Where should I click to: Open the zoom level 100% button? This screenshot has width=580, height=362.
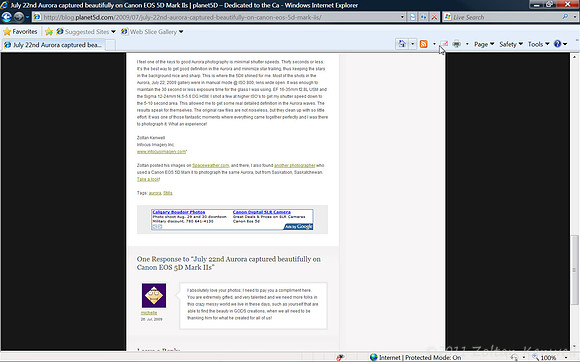coord(544,358)
